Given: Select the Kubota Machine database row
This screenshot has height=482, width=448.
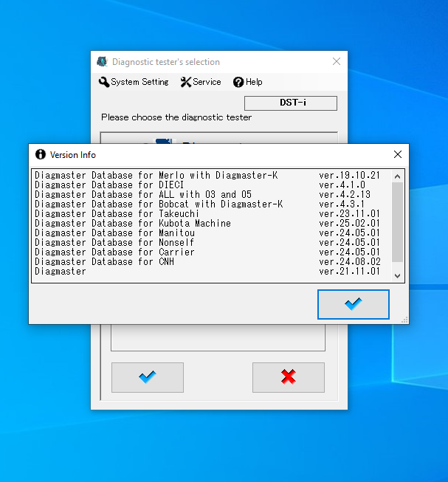Looking at the screenshot, I should 133,223.
